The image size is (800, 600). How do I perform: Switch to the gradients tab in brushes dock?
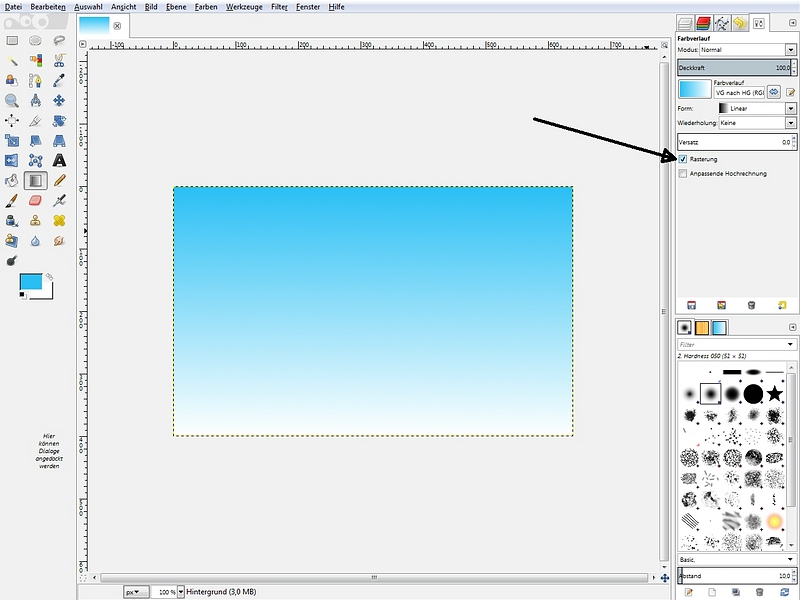719,328
